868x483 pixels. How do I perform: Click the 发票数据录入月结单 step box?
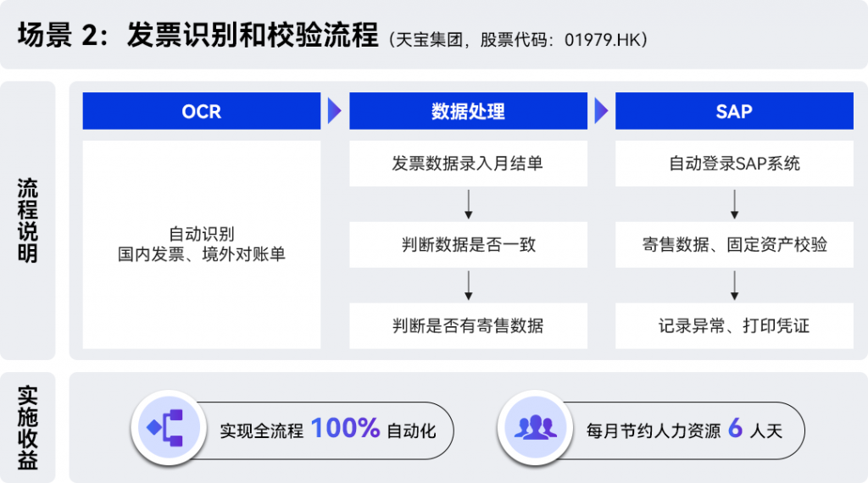point(468,164)
